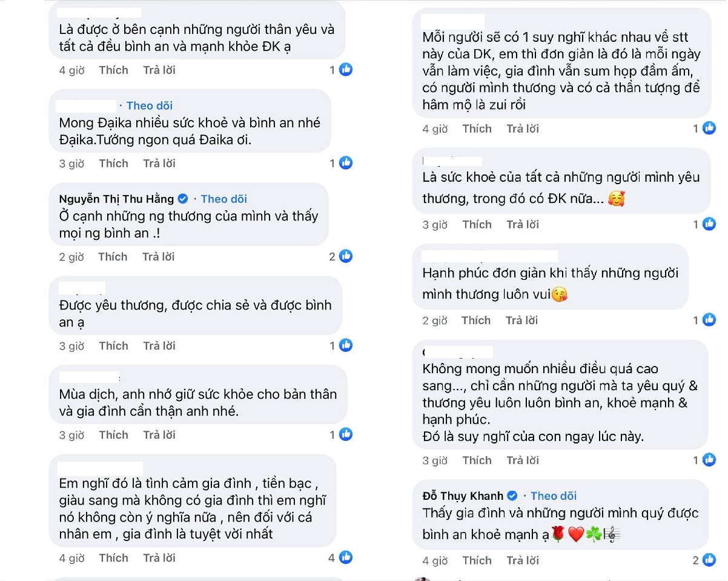Open Nguyễn Thị Thu Hằng's profile name
Image resolution: width=728 pixels, height=581 pixels.
tap(116, 199)
